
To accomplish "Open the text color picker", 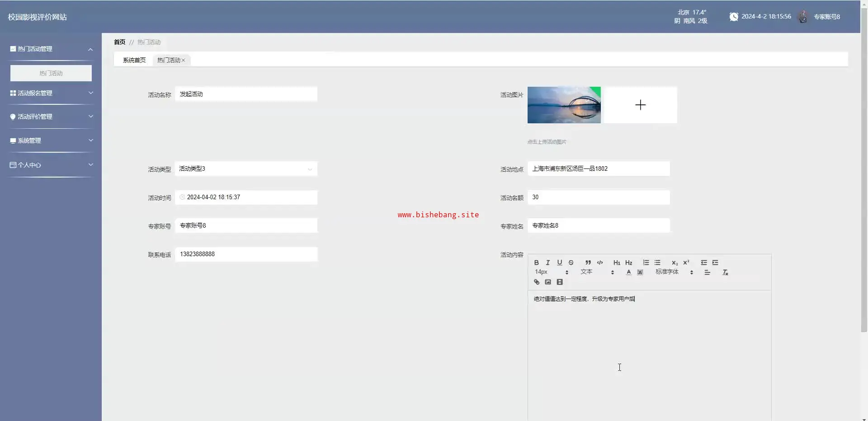I will [x=628, y=272].
